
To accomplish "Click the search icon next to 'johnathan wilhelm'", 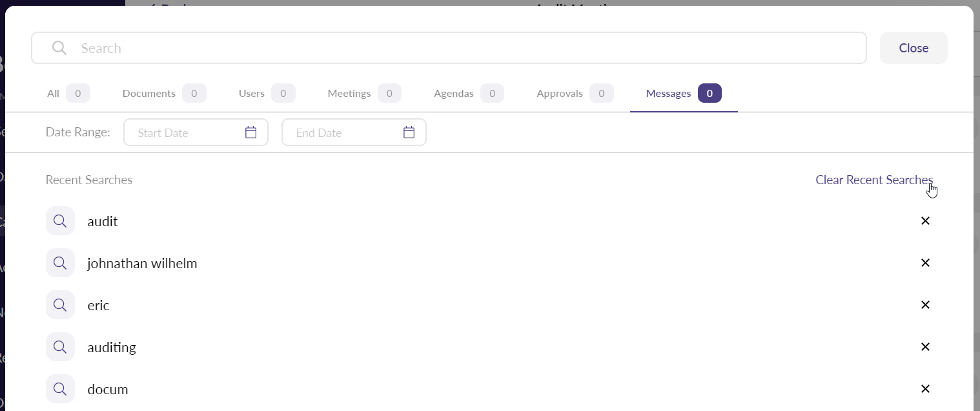I will (60, 263).
